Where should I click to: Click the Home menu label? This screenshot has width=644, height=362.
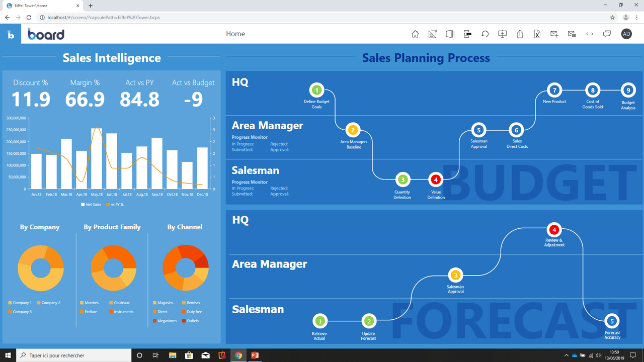coord(235,34)
